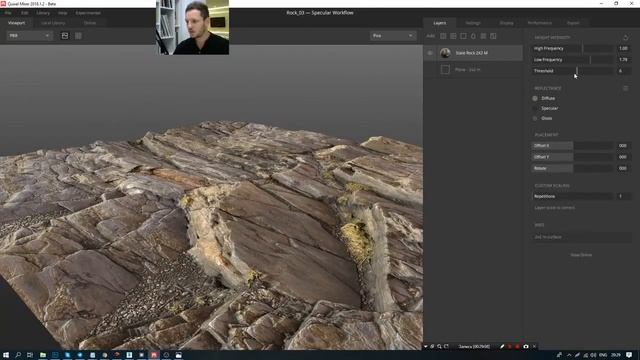Click the volume icon in system tray
Image resolution: width=640 pixels, height=360 pixels.
[593, 355]
